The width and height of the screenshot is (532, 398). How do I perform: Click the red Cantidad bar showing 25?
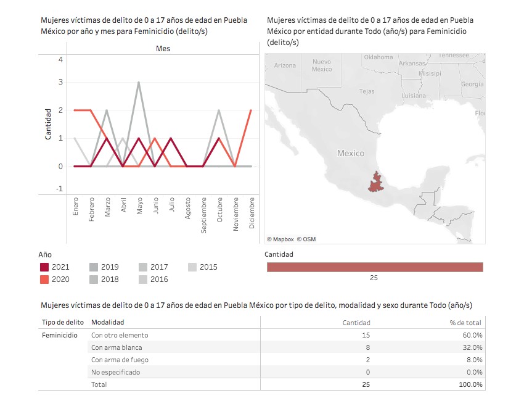coord(374,267)
